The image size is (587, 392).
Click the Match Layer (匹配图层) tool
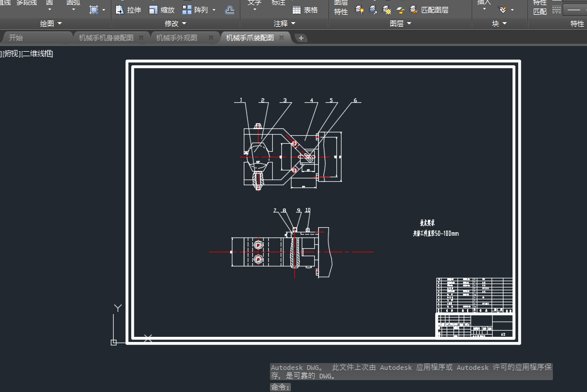pos(429,10)
